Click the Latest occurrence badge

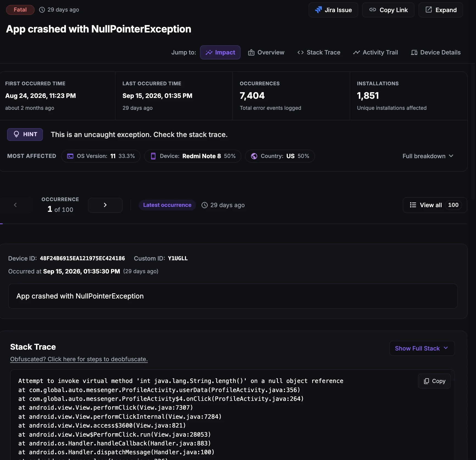pos(167,205)
